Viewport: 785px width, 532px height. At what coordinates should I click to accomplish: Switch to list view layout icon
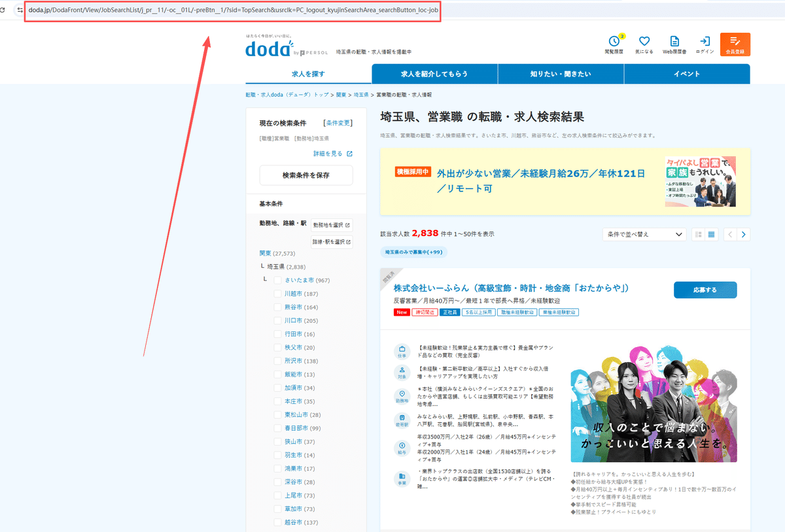[711, 235]
